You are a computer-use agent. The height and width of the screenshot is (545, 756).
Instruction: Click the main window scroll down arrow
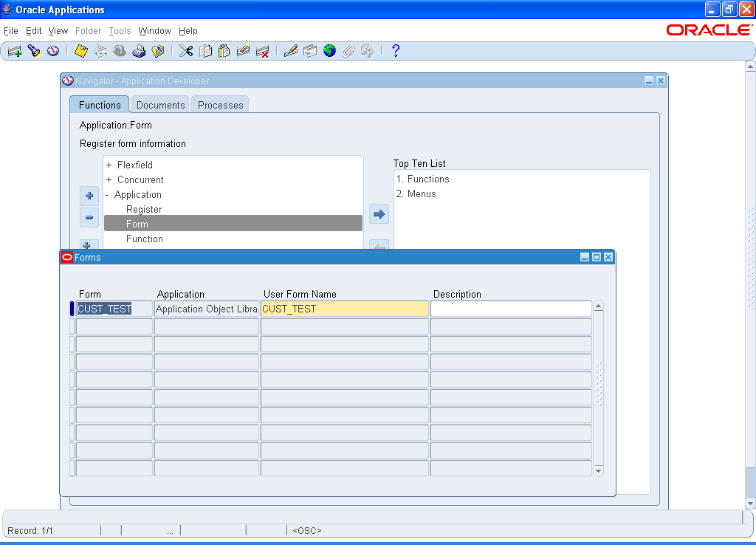[x=750, y=504]
